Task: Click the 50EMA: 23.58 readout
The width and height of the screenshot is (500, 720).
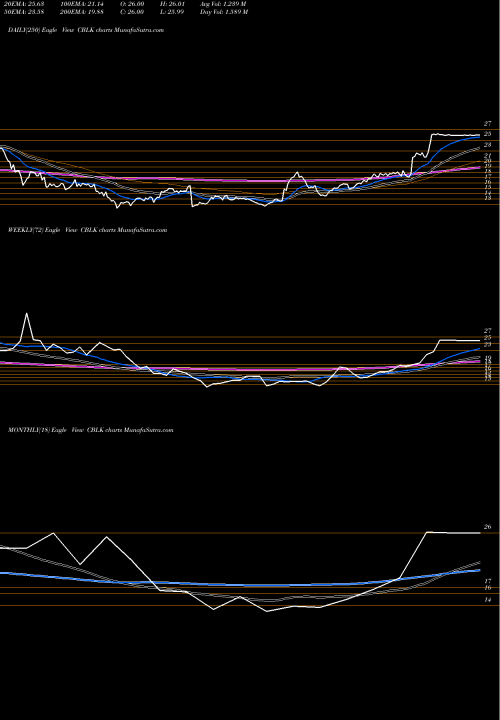Action: 23,12
